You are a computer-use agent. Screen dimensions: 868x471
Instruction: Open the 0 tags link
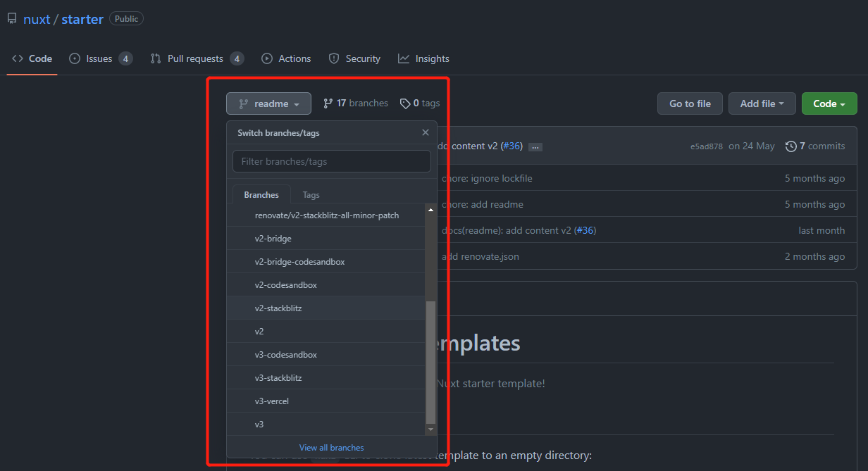tap(420, 103)
